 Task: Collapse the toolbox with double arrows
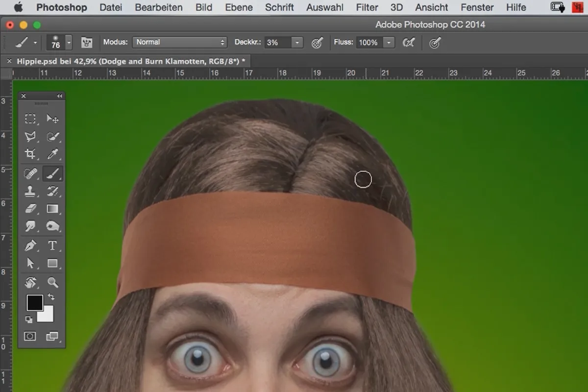click(x=60, y=96)
